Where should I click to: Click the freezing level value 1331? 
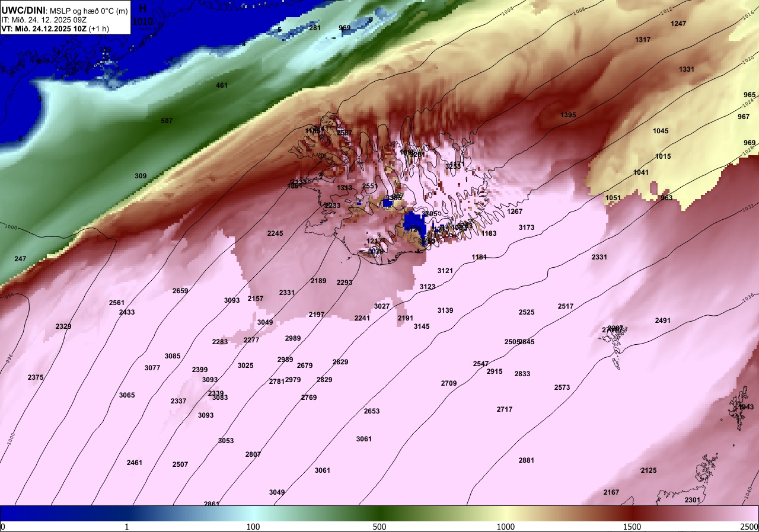[x=687, y=69]
